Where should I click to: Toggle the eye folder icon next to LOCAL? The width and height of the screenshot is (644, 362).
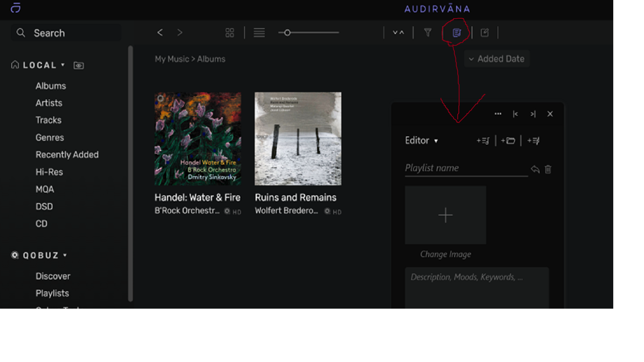(79, 65)
